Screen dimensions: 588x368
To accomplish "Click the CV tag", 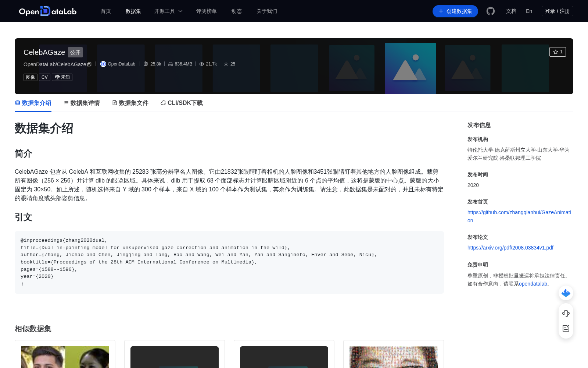I will tap(44, 77).
